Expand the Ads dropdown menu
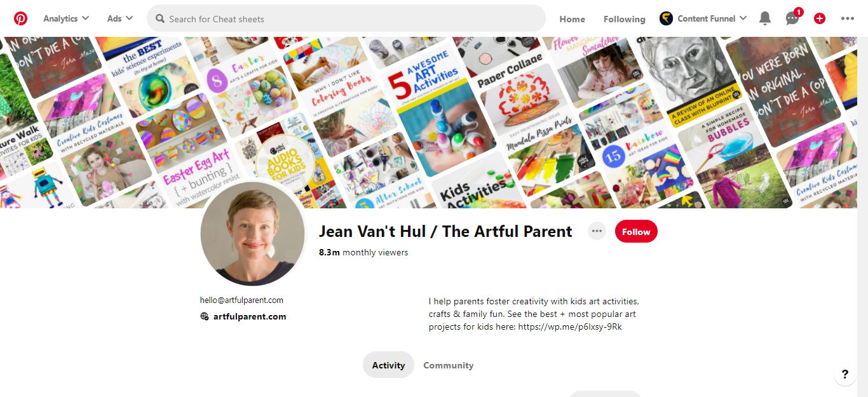The height and width of the screenshot is (397, 868). point(120,18)
